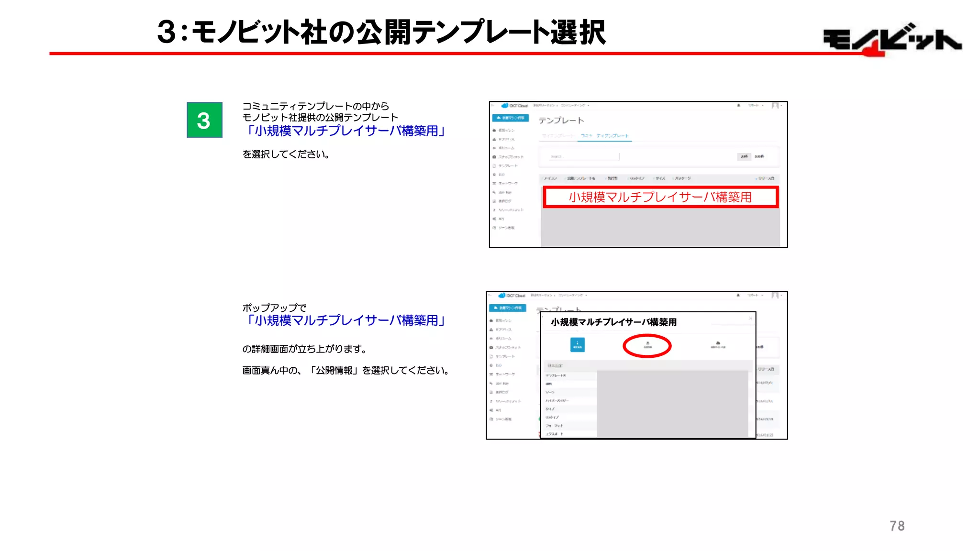
Task: Select 20件 page size button in template list
Action: click(744, 156)
